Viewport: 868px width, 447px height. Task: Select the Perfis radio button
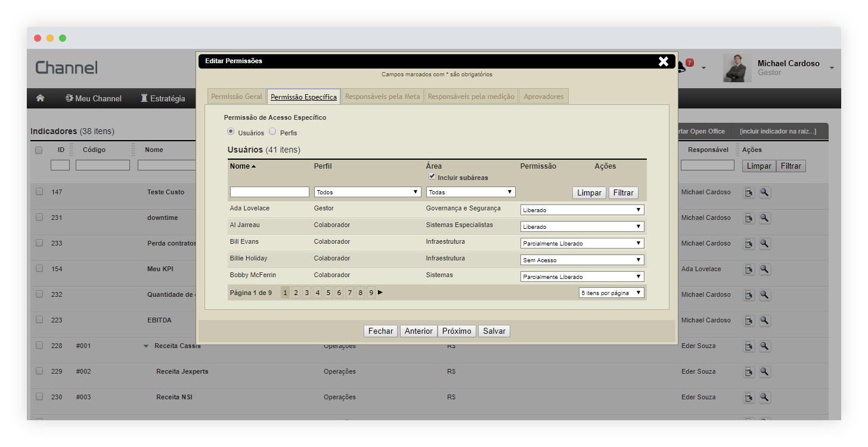pyautogui.click(x=272, y=132)
